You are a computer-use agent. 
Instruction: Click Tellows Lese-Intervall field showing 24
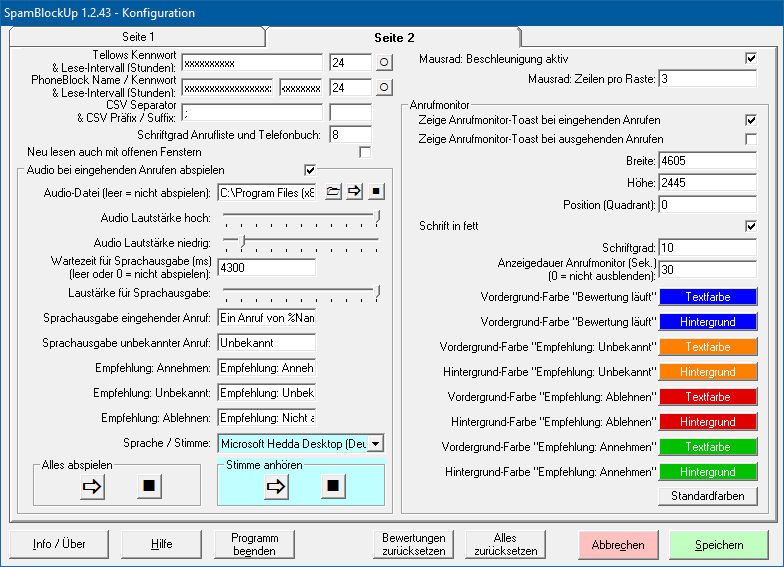pos(350,62)
